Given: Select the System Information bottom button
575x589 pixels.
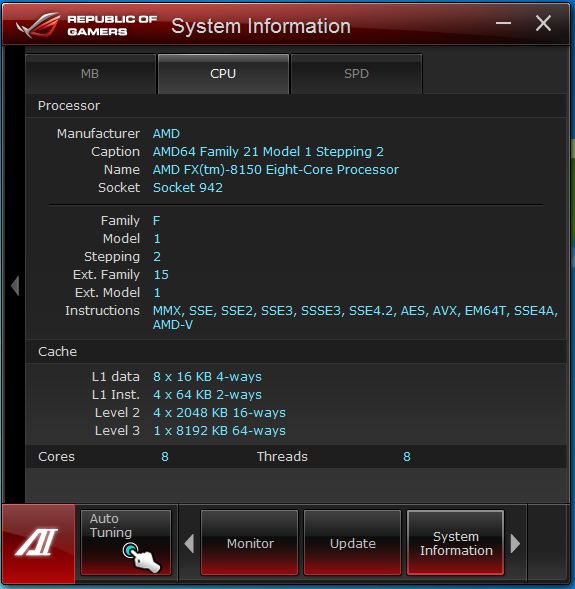Looking at the screenshot, I should (x=456, y=543).
